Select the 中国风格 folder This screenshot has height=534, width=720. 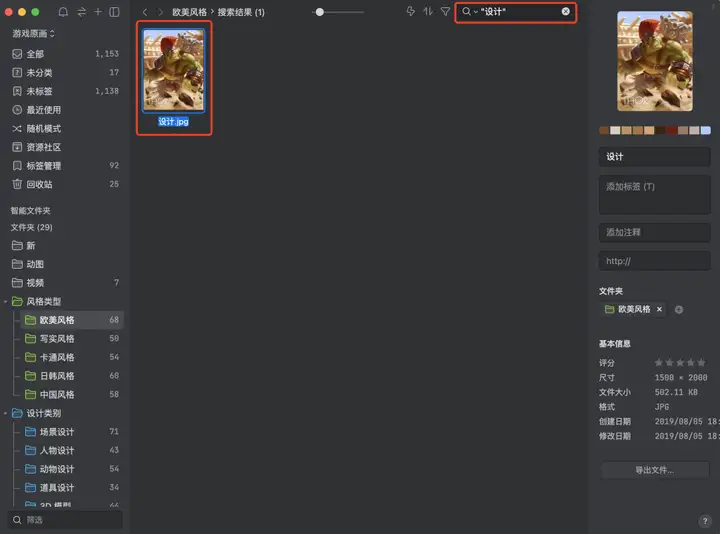[x=72, y=394]
